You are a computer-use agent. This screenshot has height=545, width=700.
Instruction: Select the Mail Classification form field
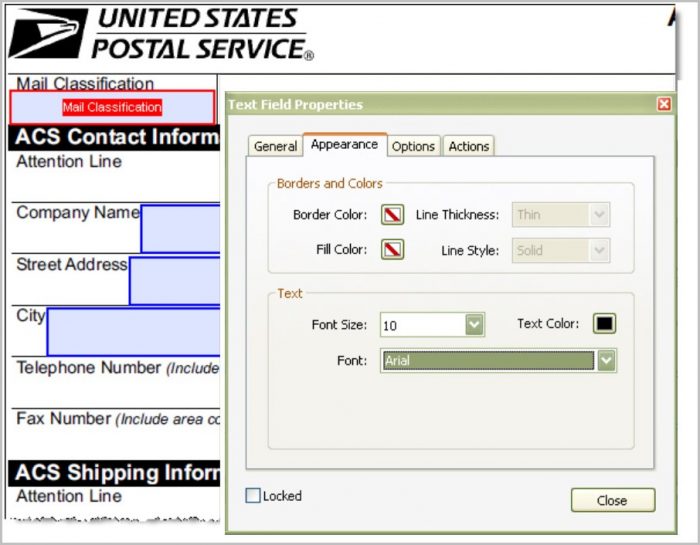tap(112, 107)
